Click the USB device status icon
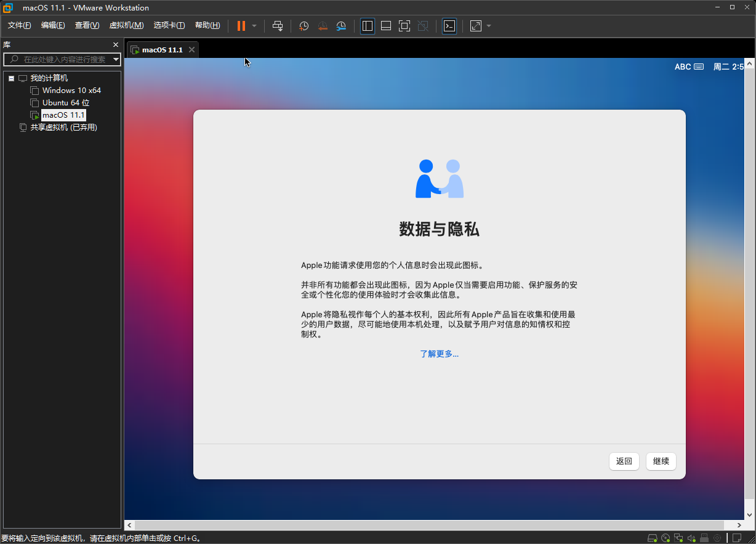 pos(704,538)
